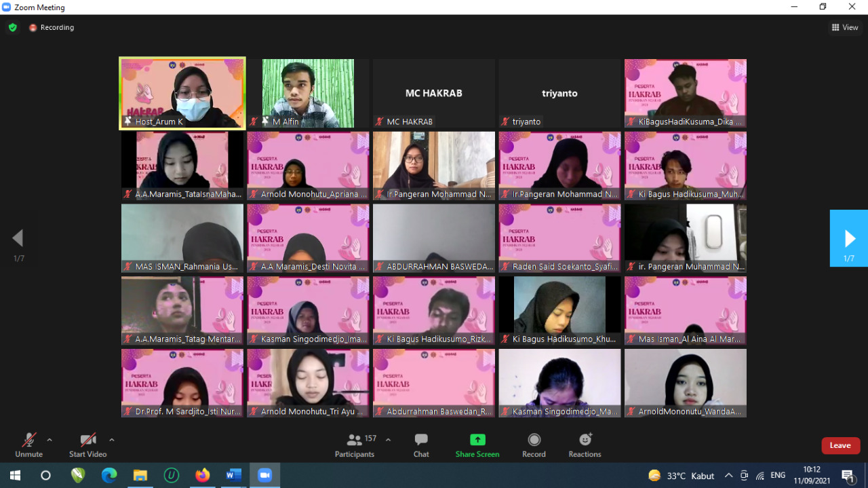This screenshot has width=868, height=488.
Task: Open the Reactions menu
Action: pos(585,440)
